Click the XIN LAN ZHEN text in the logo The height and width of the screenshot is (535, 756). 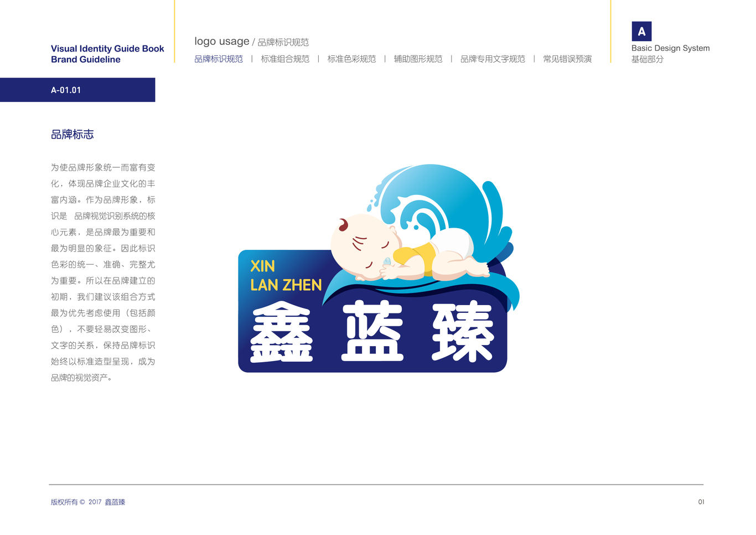[x=286, y=275]
